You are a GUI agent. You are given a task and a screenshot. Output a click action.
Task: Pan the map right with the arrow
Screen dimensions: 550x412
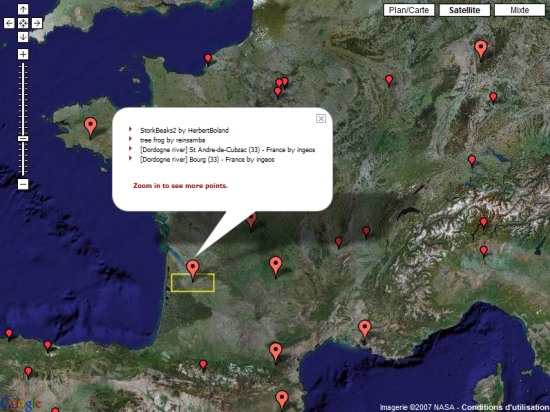coord(37,23)
